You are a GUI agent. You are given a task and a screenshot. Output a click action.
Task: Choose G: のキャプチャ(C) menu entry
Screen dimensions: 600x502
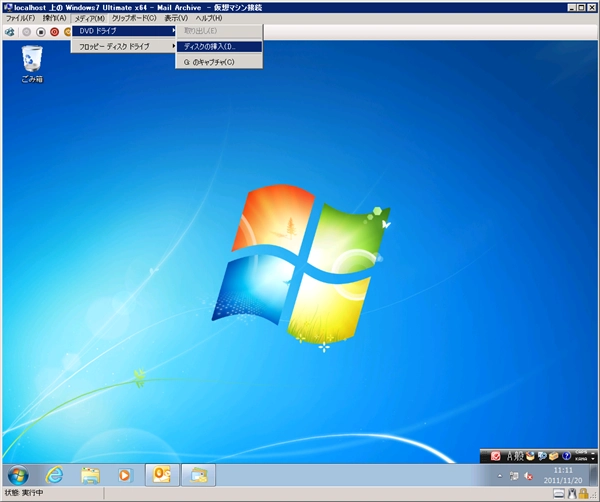pyautogui.click(x=219, y=62)
